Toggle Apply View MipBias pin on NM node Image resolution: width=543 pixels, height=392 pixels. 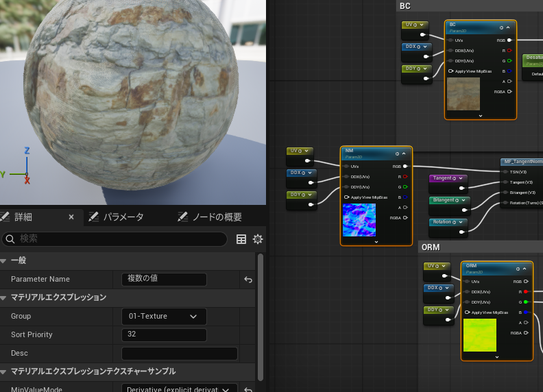click(346, 197)
